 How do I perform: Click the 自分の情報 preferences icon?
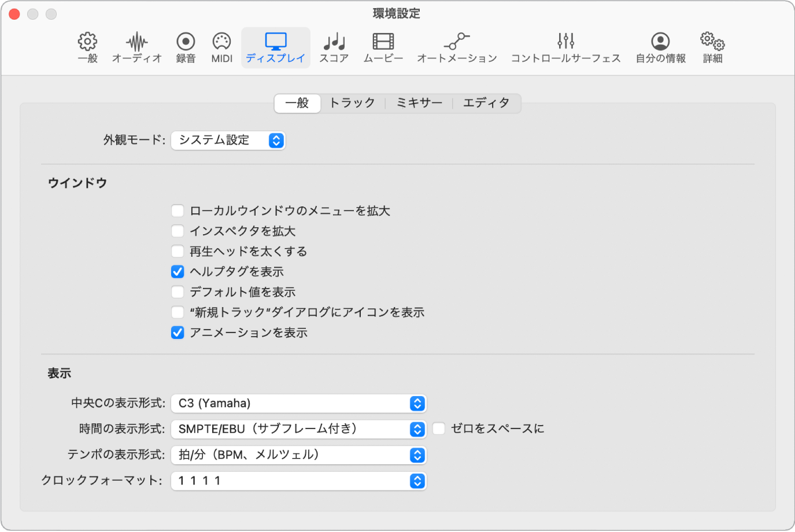pos(659,47)
